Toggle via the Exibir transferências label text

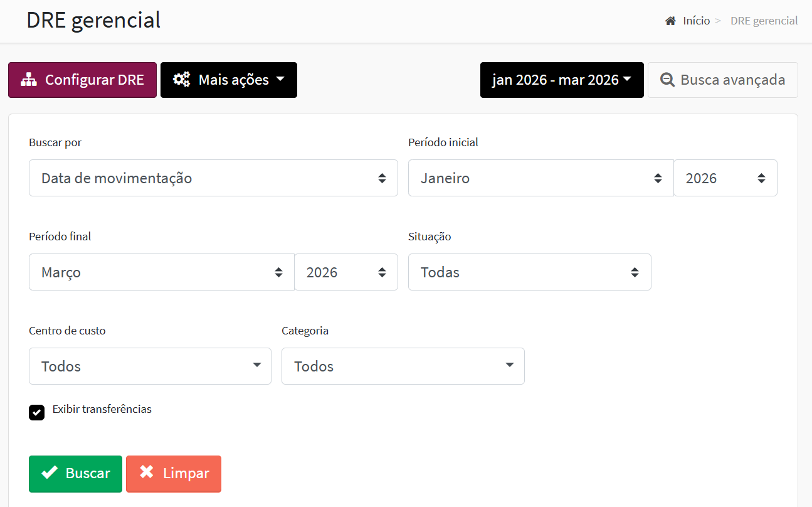pyautogui.click(x=102, y=409)
